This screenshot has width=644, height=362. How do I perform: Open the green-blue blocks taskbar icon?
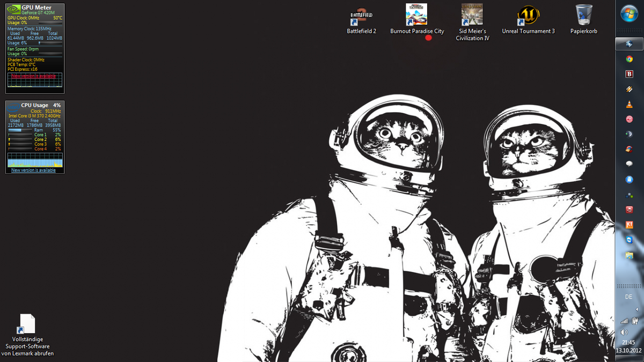tap(629, 194)
